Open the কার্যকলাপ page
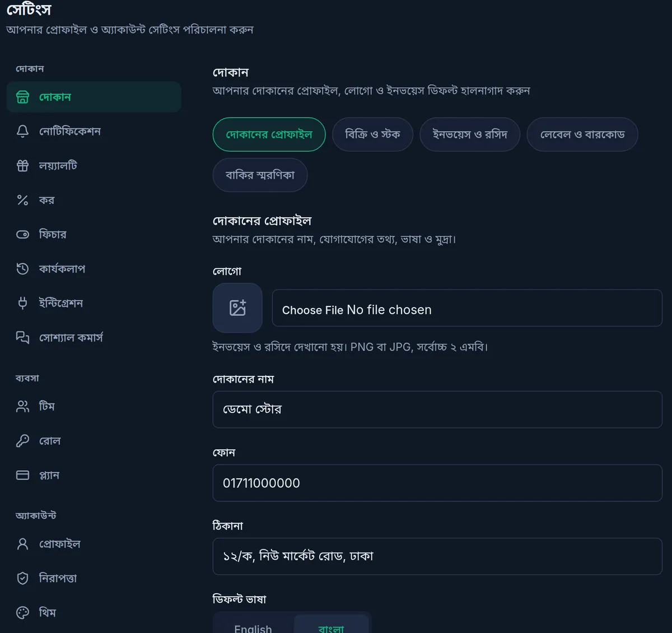 pyautogui.click(x=94, y=269)
